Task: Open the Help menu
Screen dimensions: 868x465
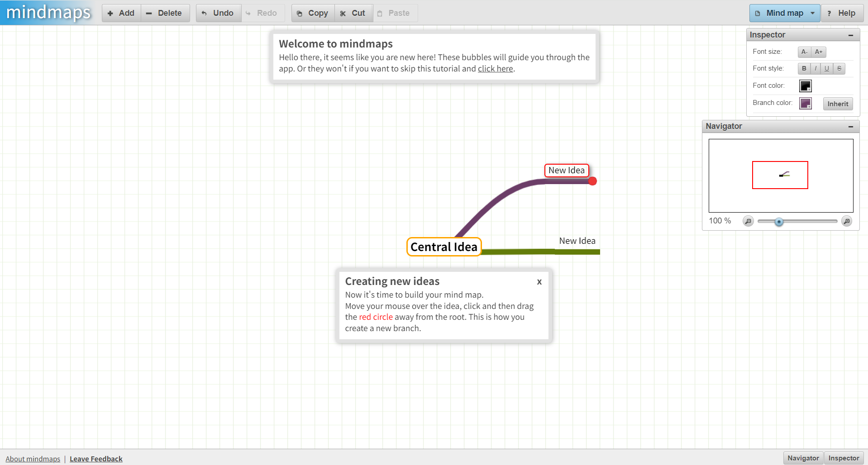Action: tap(841, 13)
